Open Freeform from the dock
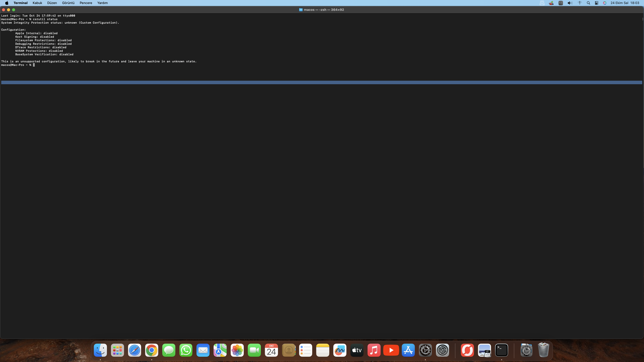 (340, 350)
